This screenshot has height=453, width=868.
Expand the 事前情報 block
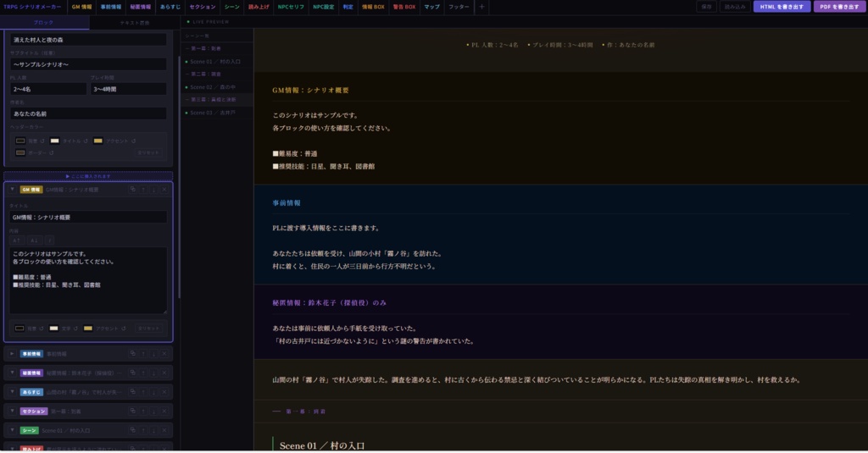pyautogui.click(x=12, y=353)
